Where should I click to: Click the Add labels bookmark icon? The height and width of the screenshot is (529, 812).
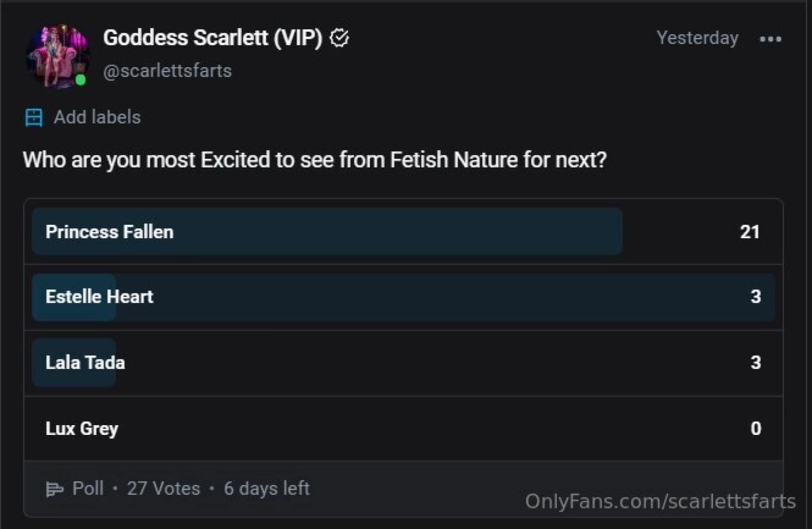34,118
